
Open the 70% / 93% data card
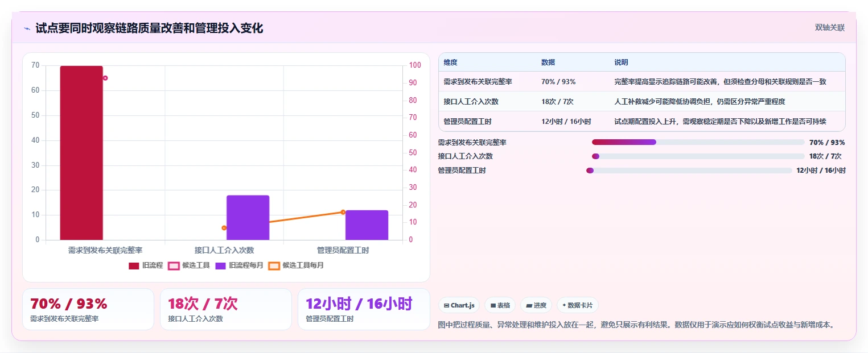click(88, 309)
